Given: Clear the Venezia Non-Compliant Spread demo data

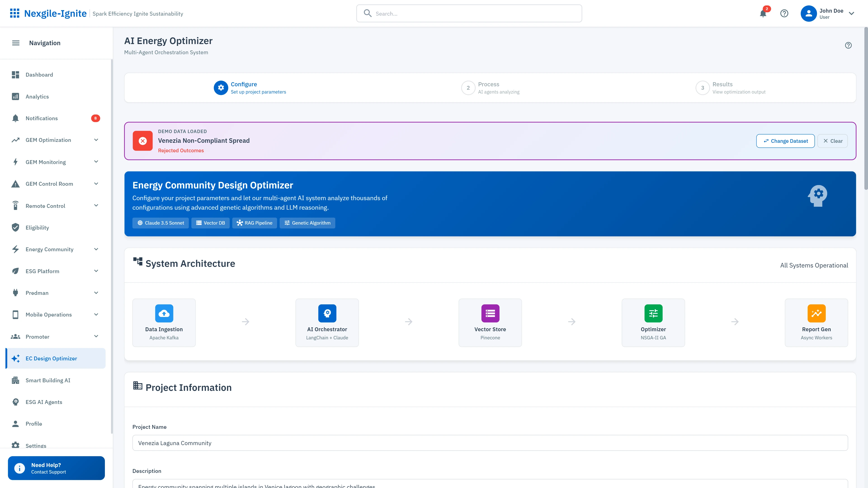Looking at the screenshot, I should 832,141.
